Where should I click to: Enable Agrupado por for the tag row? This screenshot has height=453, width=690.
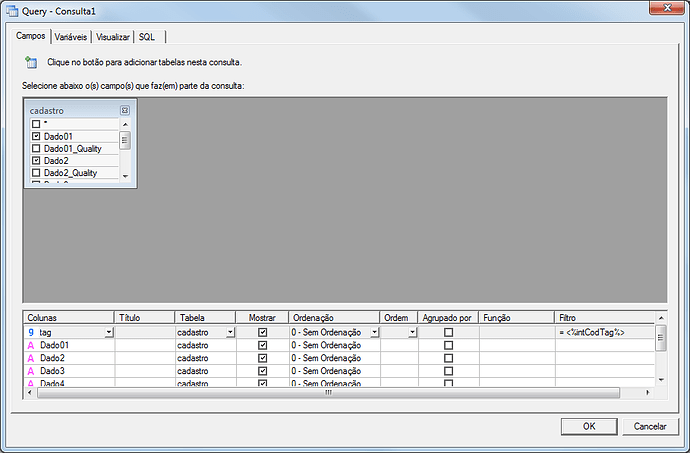[x=448, y=332]
